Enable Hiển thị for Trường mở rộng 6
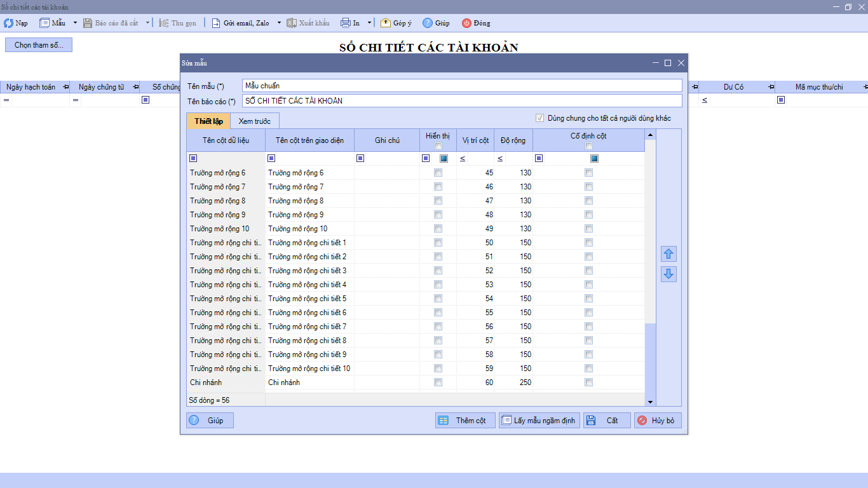 pos(438,173)
